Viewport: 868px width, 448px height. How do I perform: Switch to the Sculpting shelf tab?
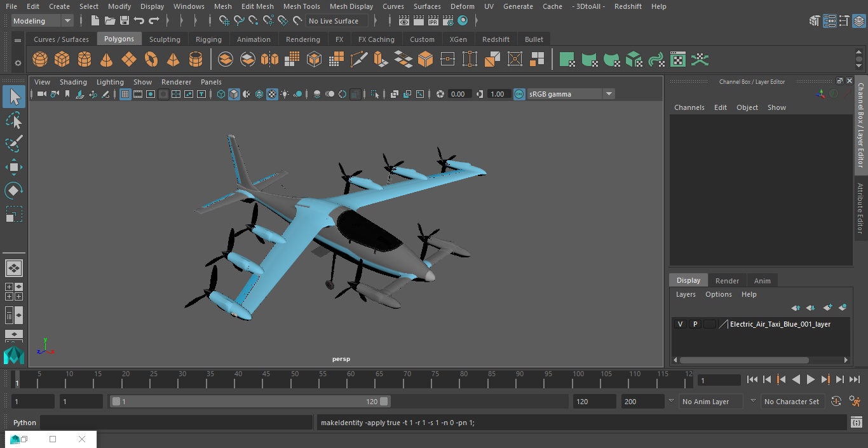pyautogui.click(x=165, y=39)
